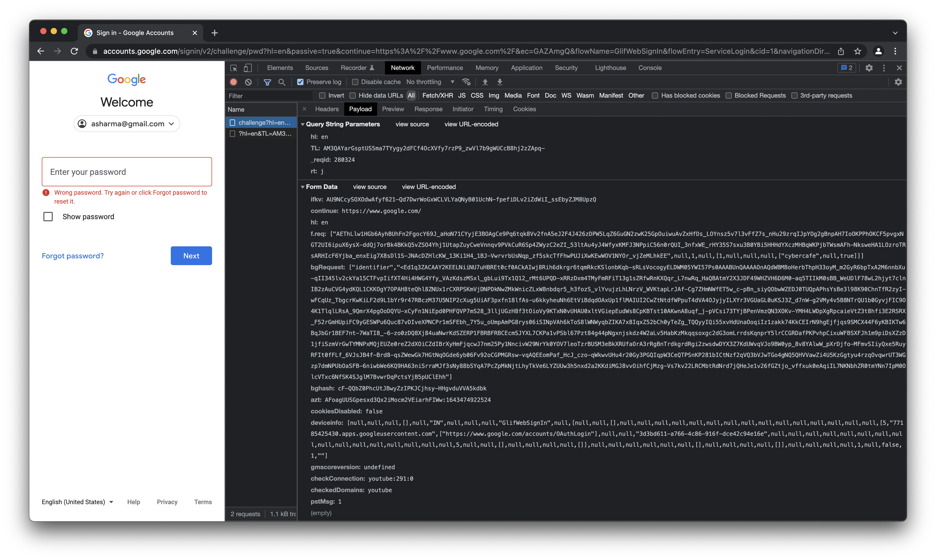
Task: Click the Name column header
Action: point(261,109)
